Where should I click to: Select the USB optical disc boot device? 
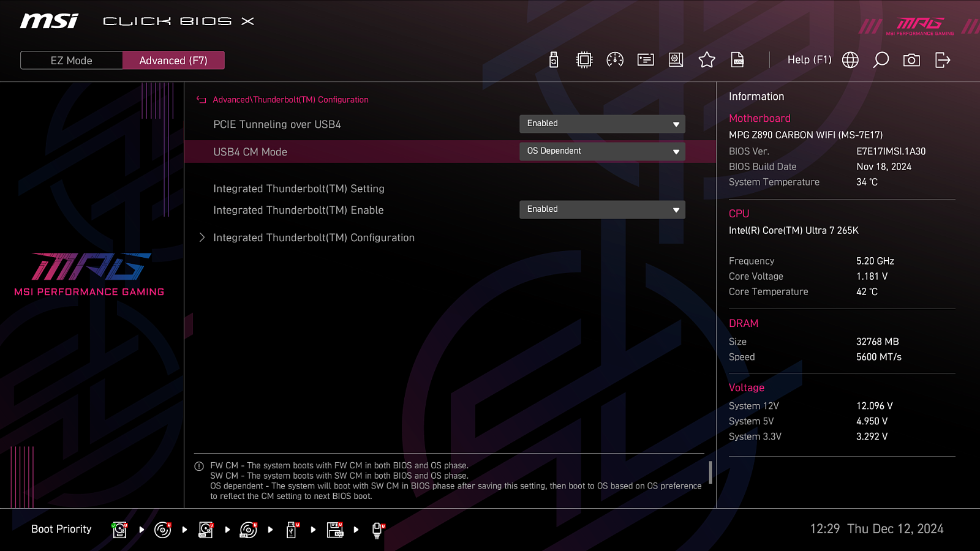pos(249,530)
